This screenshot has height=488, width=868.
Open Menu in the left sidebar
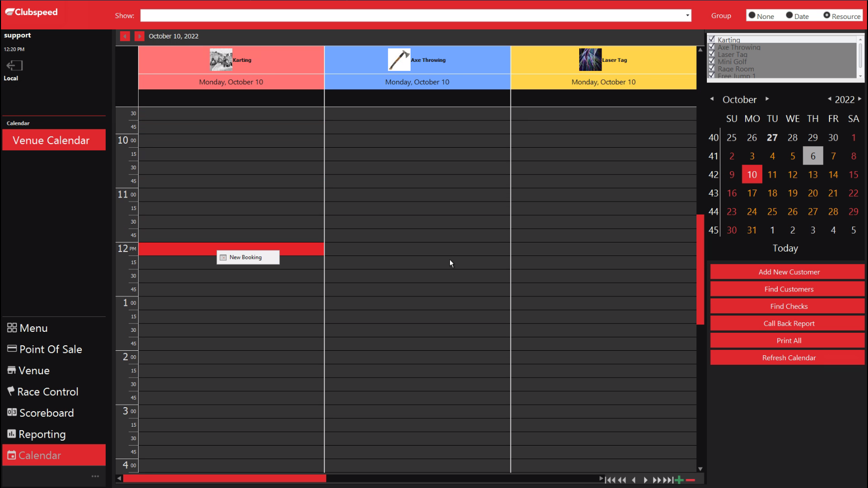click(x=27, y=328)
